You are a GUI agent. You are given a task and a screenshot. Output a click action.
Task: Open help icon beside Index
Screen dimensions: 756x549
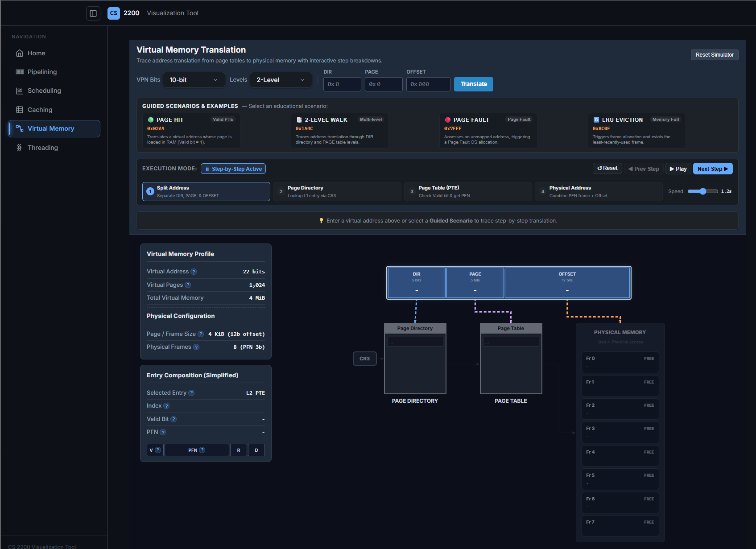166,406
